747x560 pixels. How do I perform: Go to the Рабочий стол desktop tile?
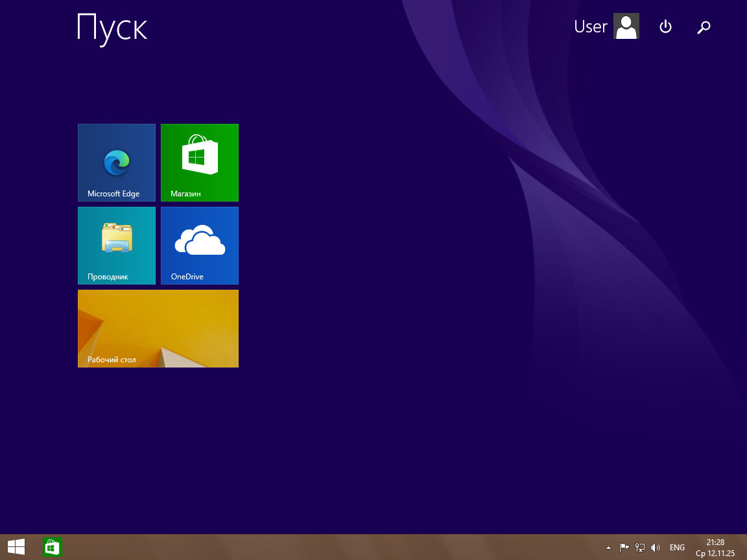158,329
